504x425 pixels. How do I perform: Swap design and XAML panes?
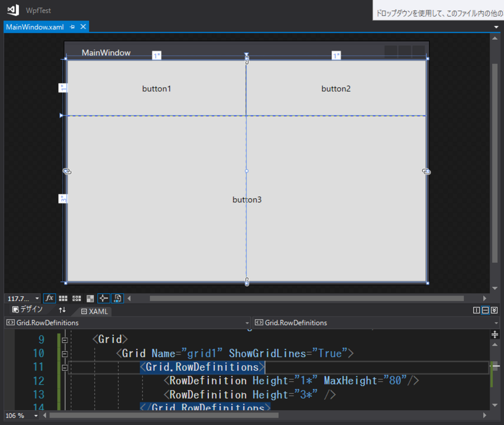[62, 310]
